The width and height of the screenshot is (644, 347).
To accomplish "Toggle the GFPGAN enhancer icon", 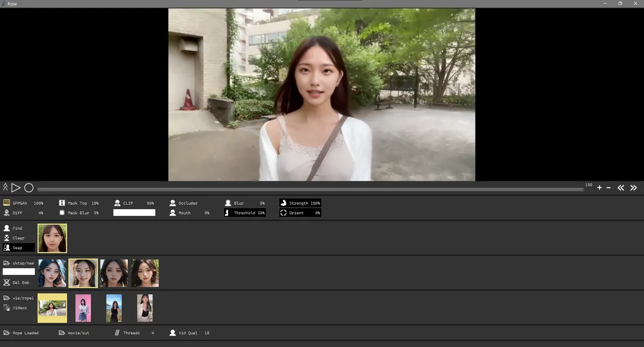I will 7,203.
